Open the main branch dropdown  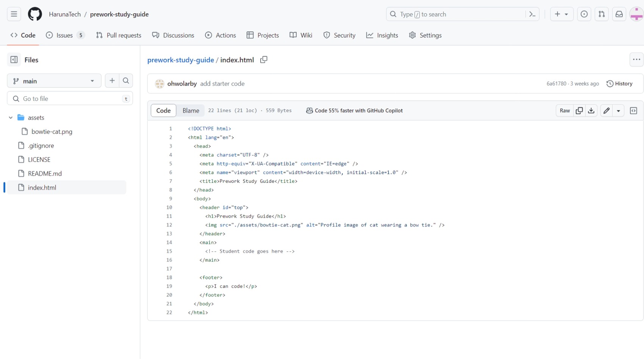(54, 80)
